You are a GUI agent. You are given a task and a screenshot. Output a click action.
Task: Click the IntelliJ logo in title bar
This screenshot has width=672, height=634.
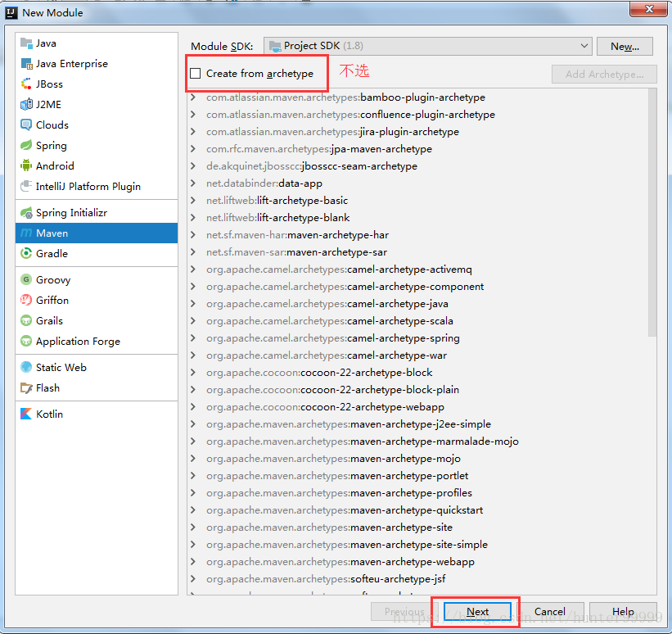[11, 13]
